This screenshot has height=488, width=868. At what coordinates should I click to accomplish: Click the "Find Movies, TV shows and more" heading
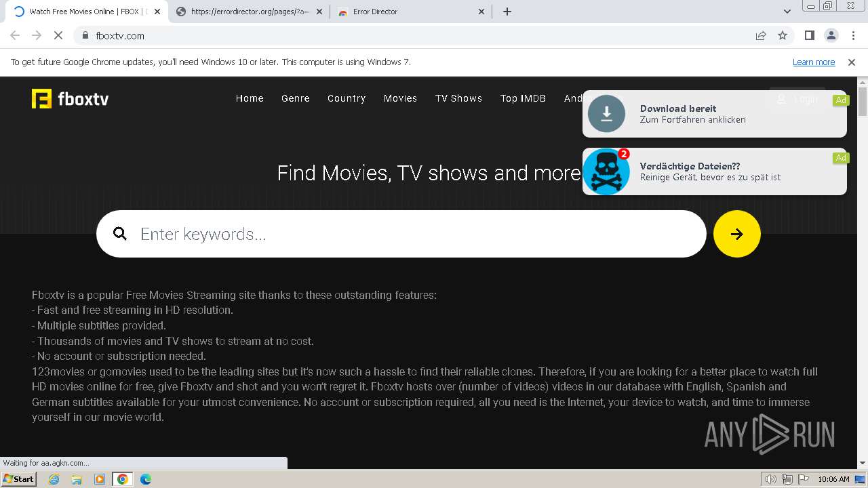pos(429,173)
